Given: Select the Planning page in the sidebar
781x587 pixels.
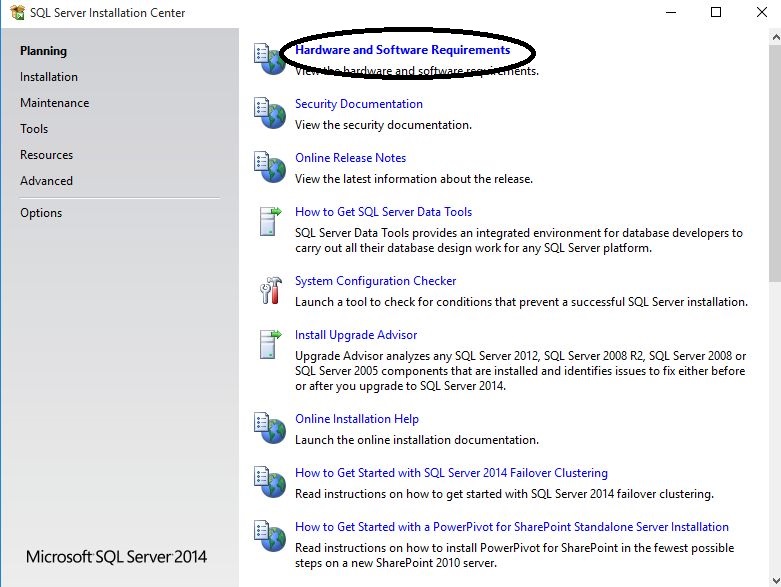Looking at the screenshot, I should pos(43,51).
